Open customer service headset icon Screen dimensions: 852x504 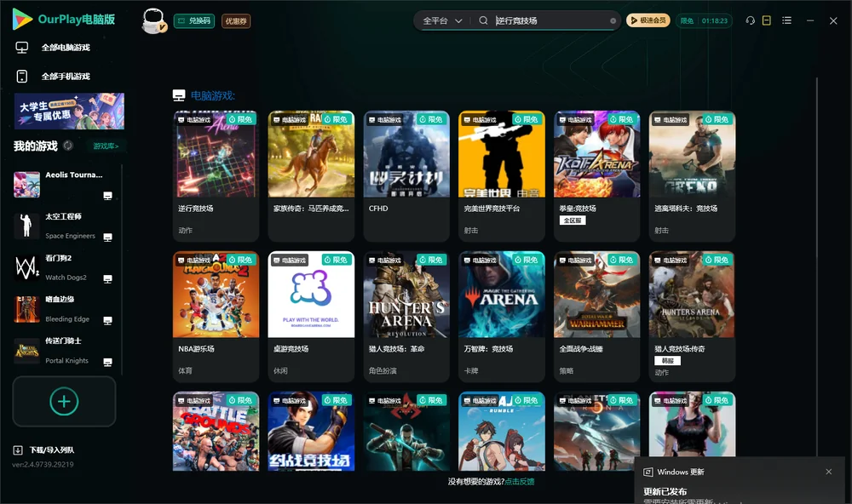click(x=750, y=20)
